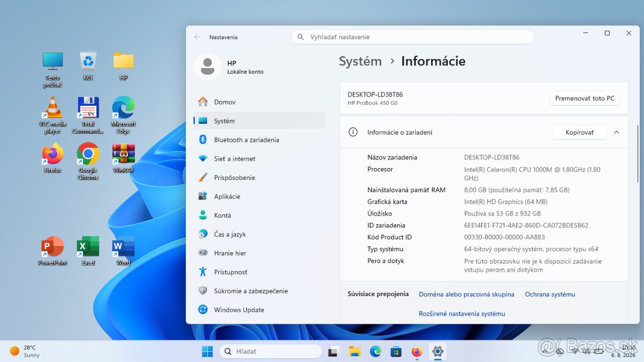Click the taskbar Hľadať search box
The height and width of the screenshot is (362, 644).
coord(271,352)
